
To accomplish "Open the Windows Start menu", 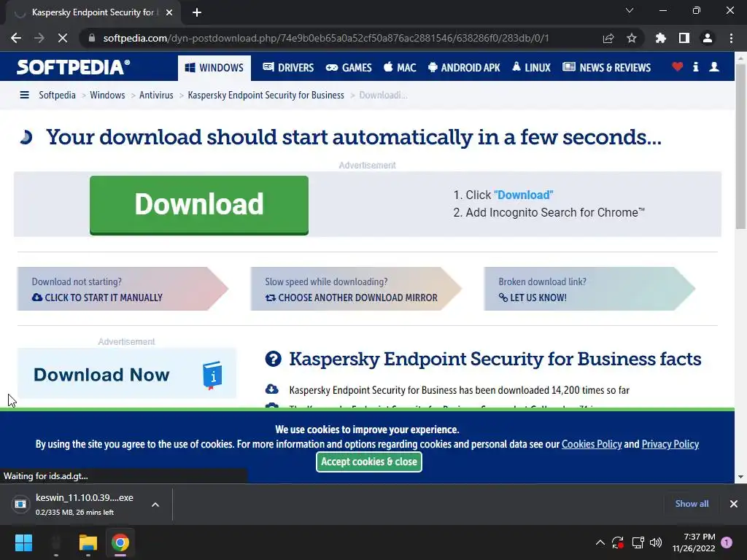I will (23, 542).
